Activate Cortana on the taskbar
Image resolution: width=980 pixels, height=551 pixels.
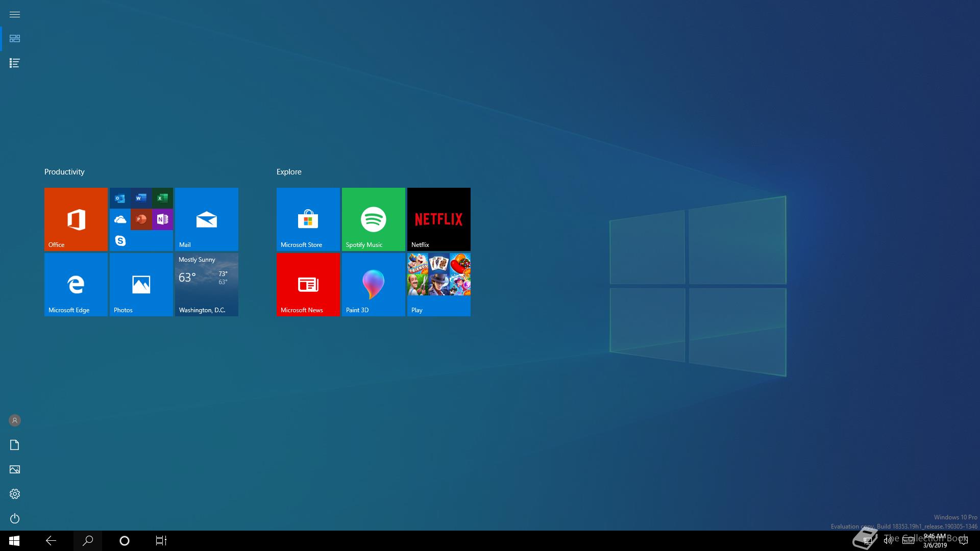tap(124, 540)
